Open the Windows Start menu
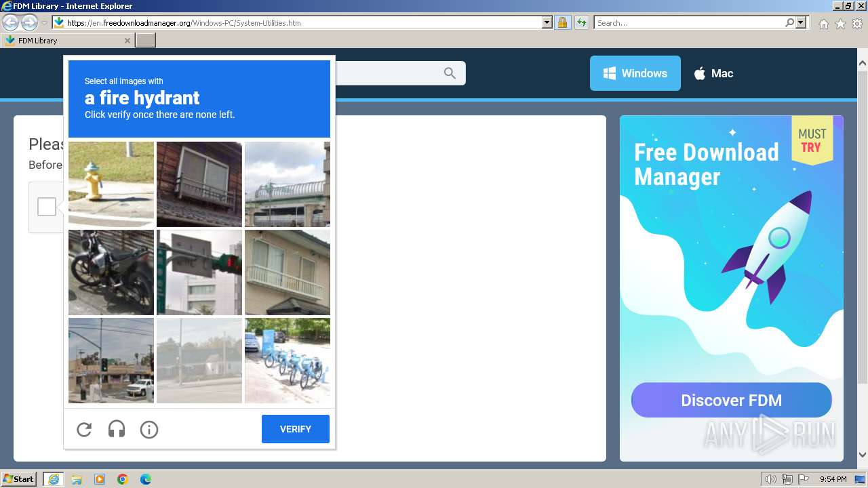Viewport: 868px width, 488px height. (x=18, y=479)
